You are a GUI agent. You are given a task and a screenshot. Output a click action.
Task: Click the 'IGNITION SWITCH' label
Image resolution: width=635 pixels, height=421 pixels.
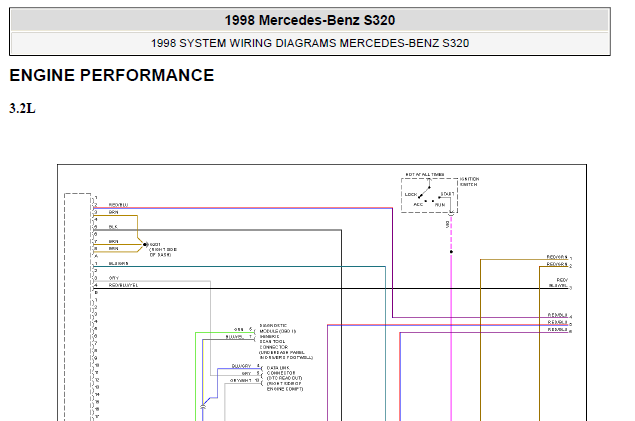click(469, 181)
